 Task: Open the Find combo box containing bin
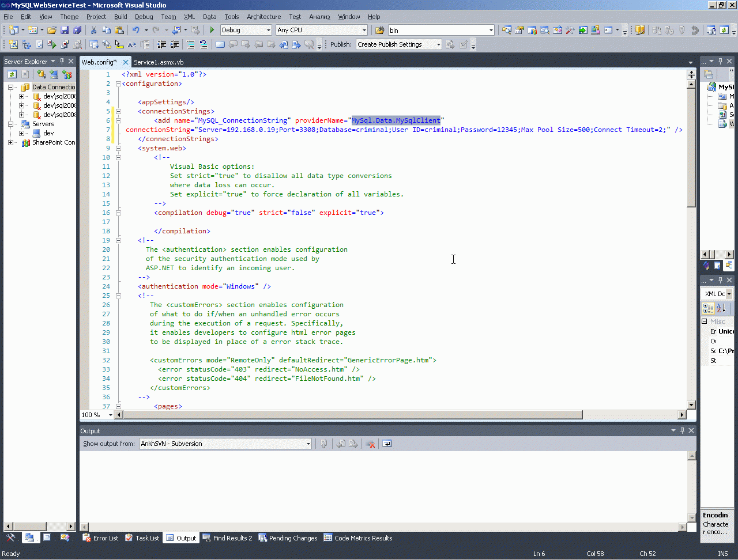[x=441, y=30]
